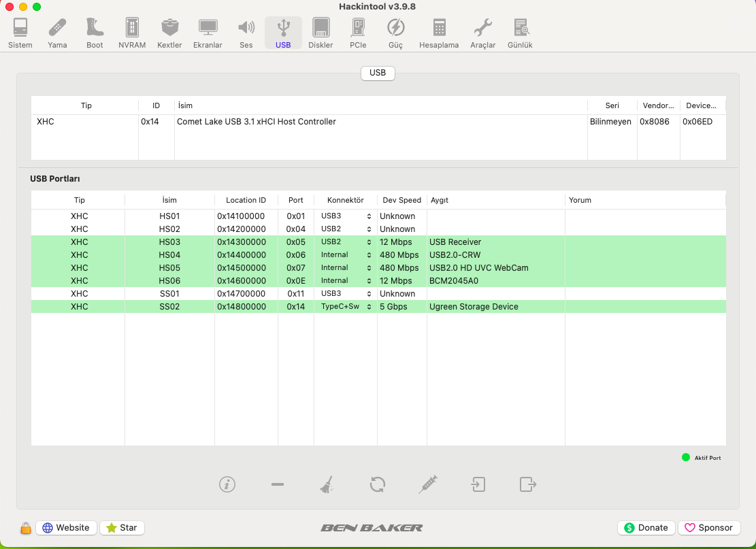Click the export icon in bottom toolbar
This screenshot has height=549, width=756.
point(528,484)
